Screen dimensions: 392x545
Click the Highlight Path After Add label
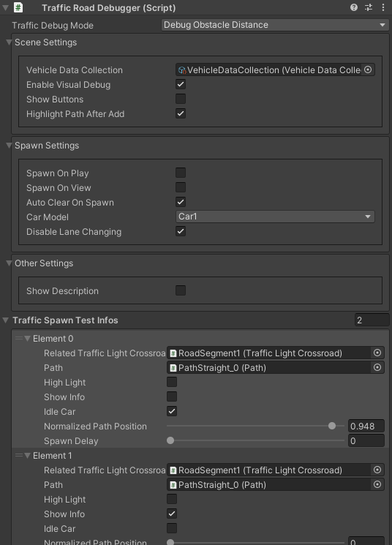click(x=75, y=114)
